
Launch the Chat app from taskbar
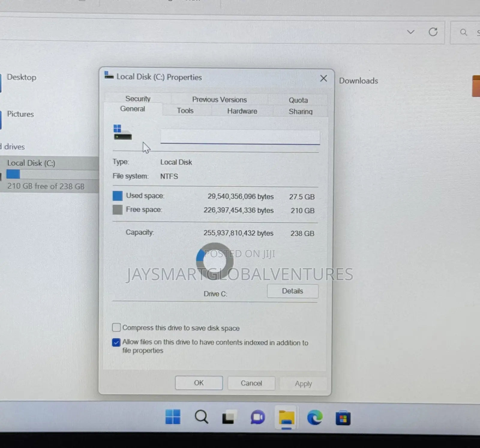click(258, 417)
